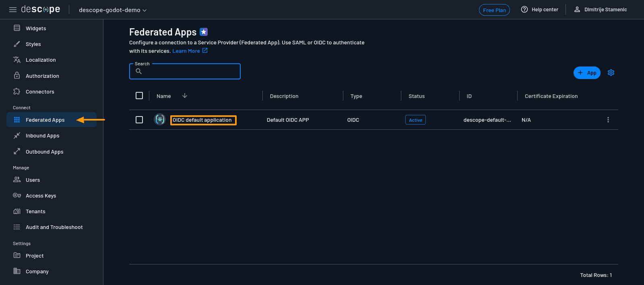The height and width of the screenshot is (285, 644).
Task: Click the Free Plan badge button
Action: coord(494,10)
